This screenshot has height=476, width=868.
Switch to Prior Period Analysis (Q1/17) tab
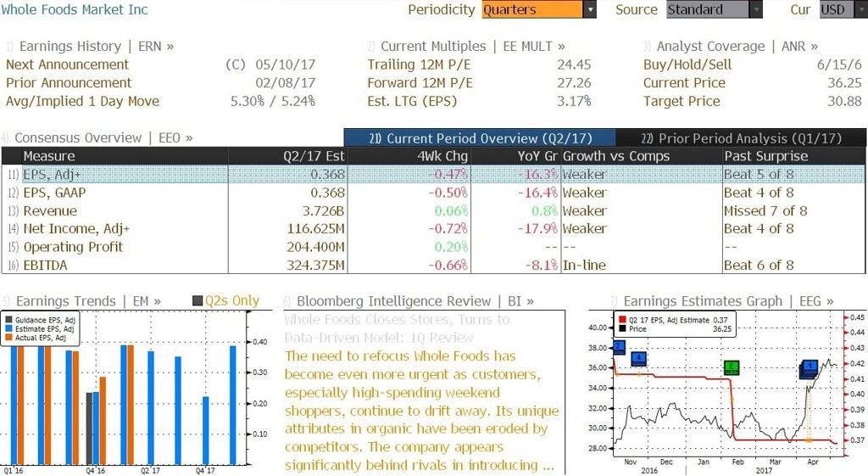[741, 138]
